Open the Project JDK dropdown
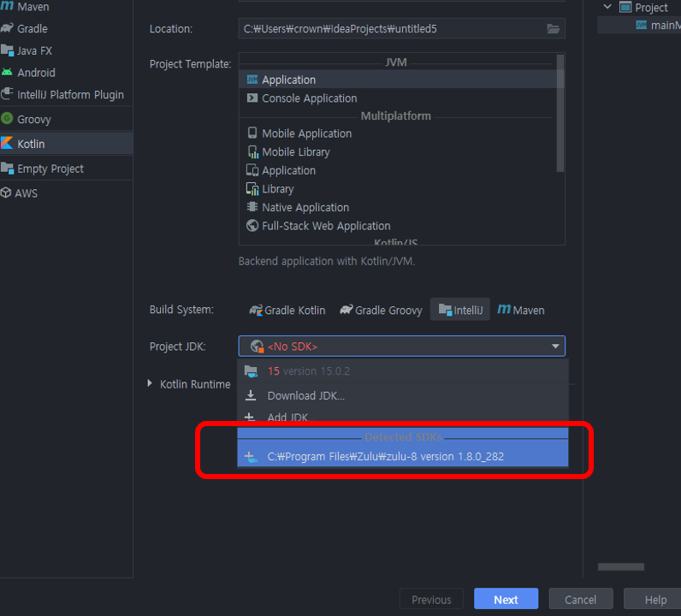Image resolution: width=681 pixels, height=616 pixels. tap(402, 346)
